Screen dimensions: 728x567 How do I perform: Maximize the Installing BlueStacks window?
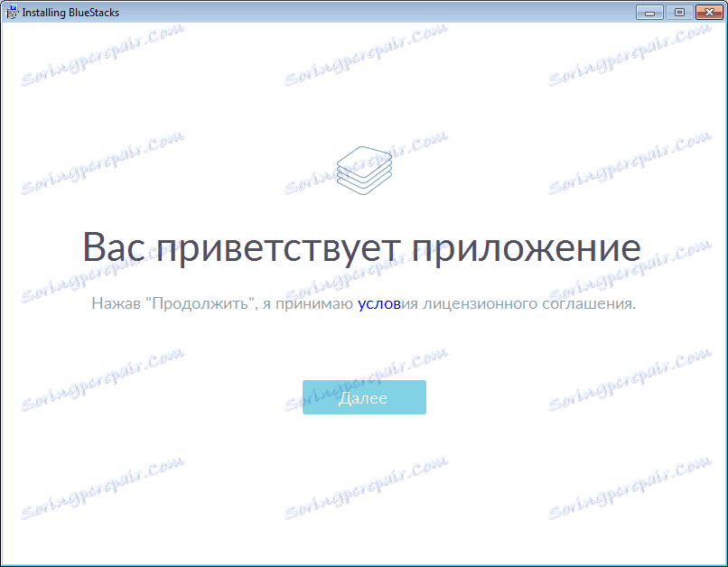(x=679, y=13)
